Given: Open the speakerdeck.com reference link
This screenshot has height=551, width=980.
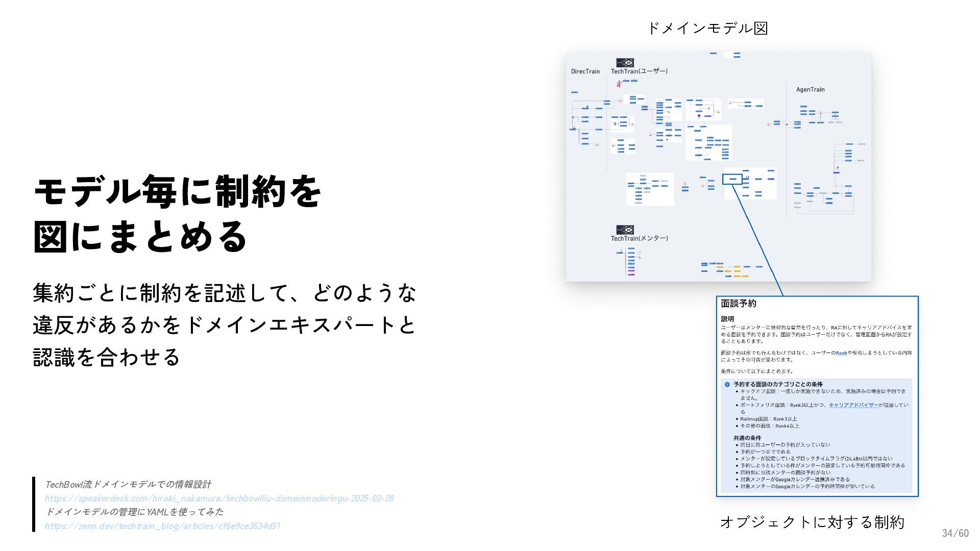Looking at the screenshot, I should point(219,498).
